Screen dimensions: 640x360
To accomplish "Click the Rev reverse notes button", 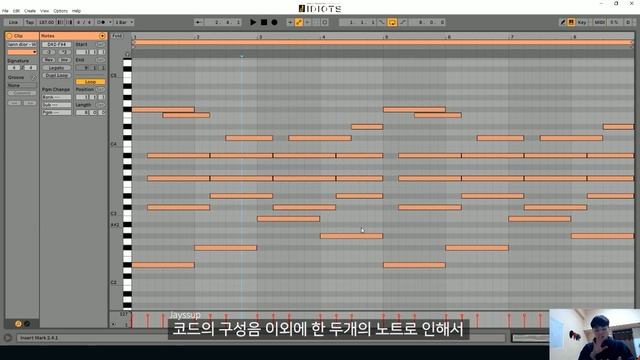I will pos(49,60).
